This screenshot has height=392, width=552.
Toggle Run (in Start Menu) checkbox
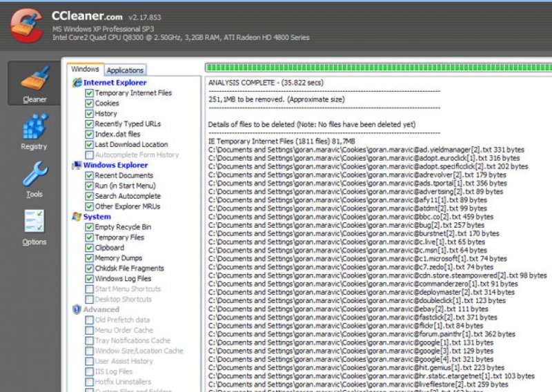[x=90, y=186]
